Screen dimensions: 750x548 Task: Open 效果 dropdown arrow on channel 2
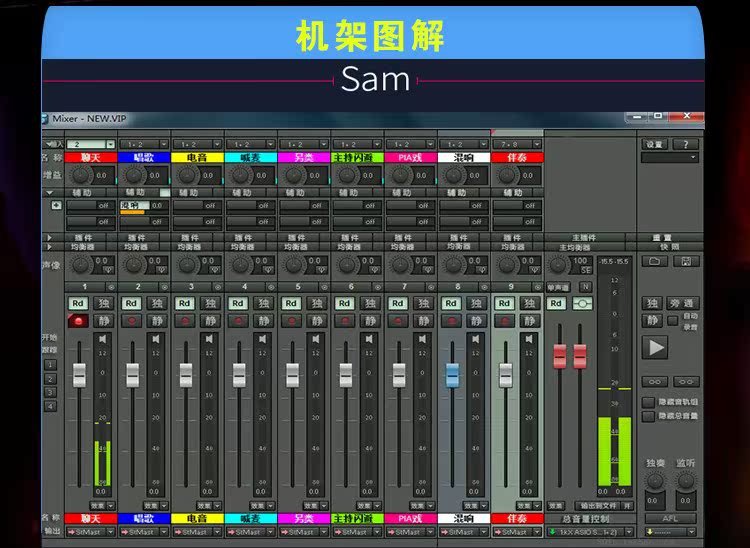[164, 505]
